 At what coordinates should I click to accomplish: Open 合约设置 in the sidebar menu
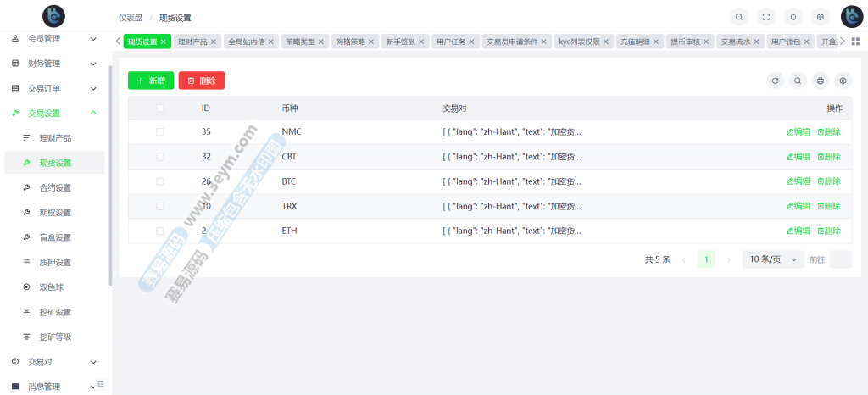point(55,187)
